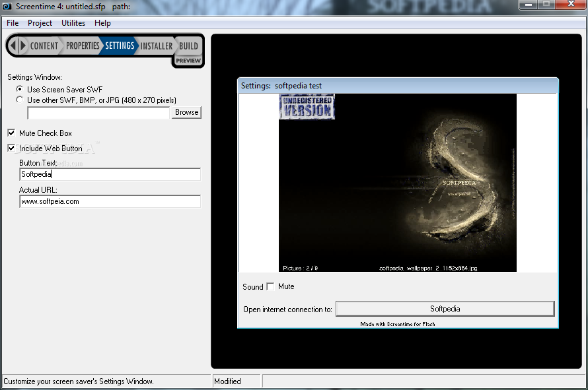
Task: Click the Preview button under Build
Action: (188, 60)
